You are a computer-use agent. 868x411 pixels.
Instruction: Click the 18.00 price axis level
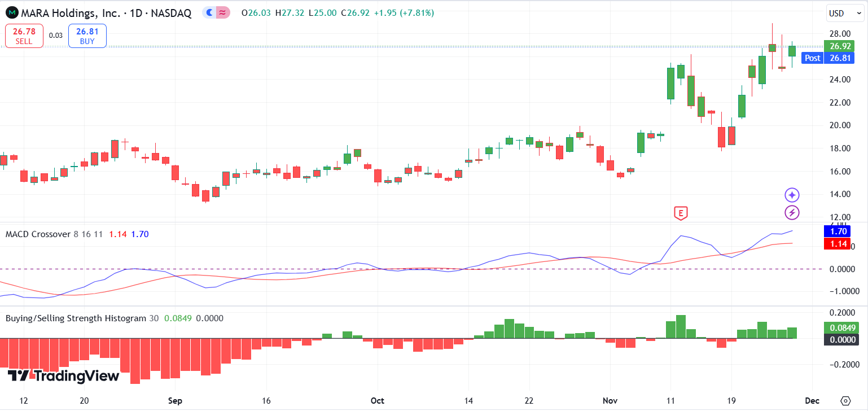point(840,148)
